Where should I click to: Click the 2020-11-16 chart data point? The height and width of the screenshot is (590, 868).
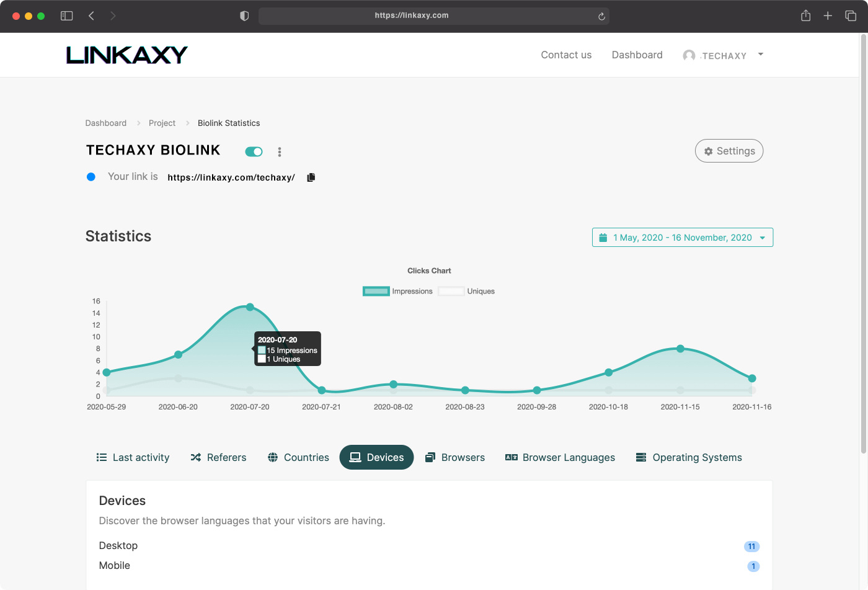pyautogui.click(x=752, y=378)
